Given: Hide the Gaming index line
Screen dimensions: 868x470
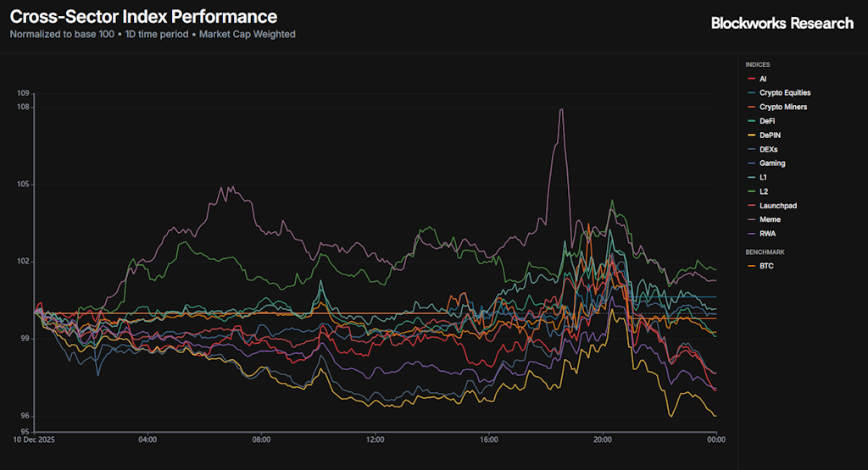Looking at the screenshot, I should 771,163.
